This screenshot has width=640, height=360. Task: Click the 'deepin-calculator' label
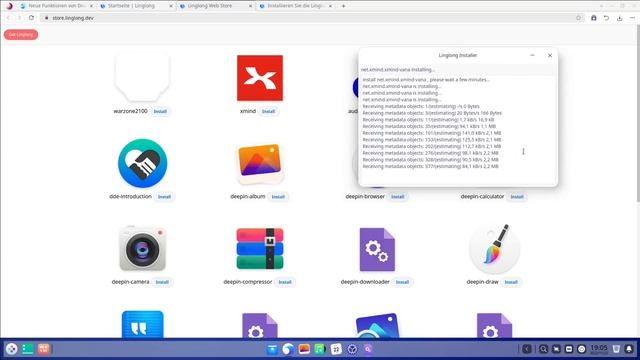pos(482,197)
